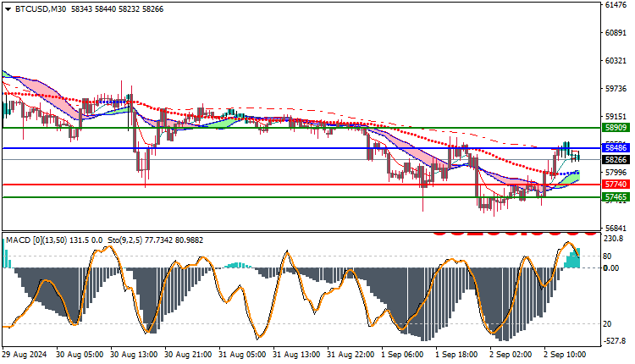Click the -527.8 value on indicator scale
635x364 pixels.
click(x=615, y=341)
